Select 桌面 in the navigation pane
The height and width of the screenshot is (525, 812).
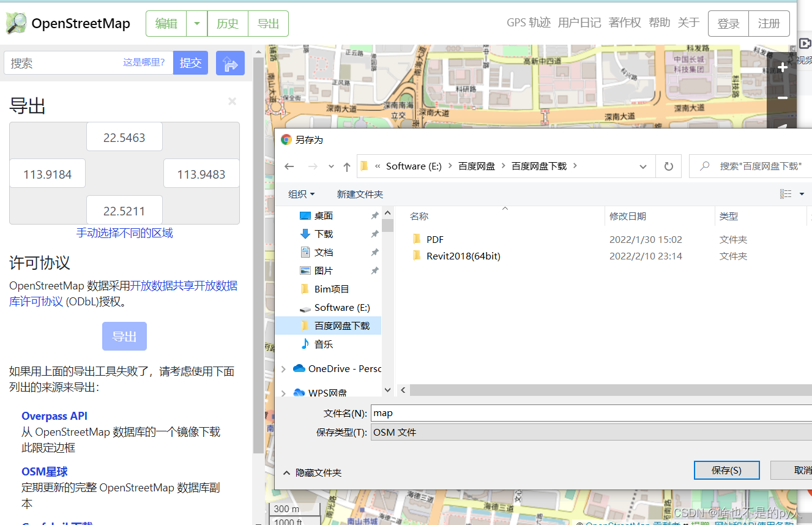[324, 215]
